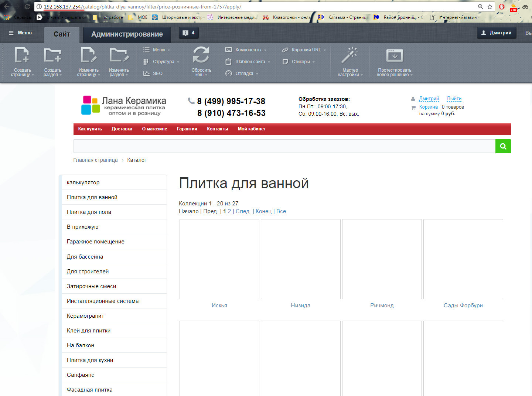Screen dimensions: 532x396
Task: Click the Test New Solution icon
Action: [x=394, y=55]
